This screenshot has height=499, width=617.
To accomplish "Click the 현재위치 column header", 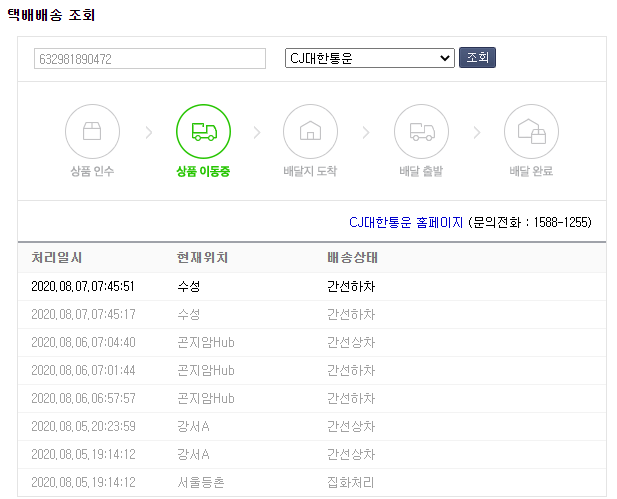I will pos(203,258).
